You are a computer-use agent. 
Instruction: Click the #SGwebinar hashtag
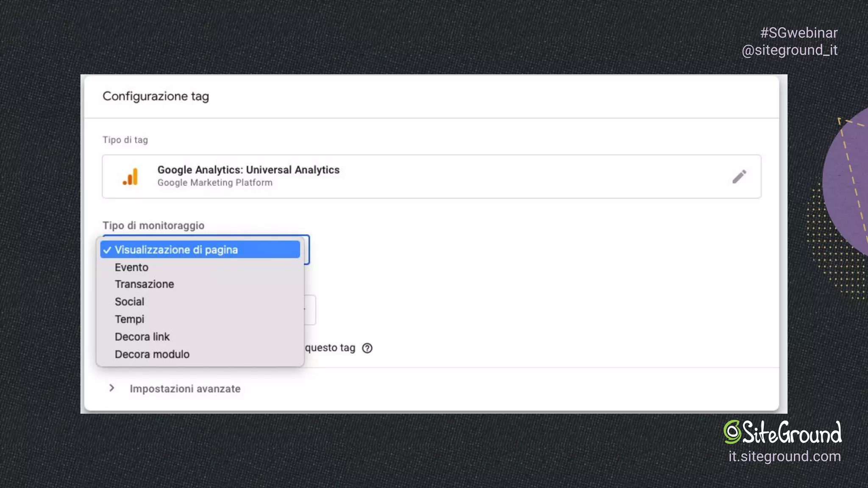(799, 33)
